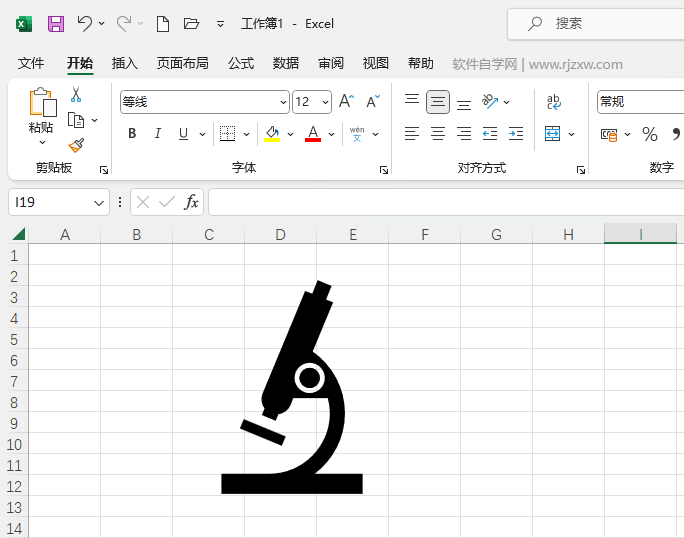Toggle Italic formatting
Image resolution: width=684 pixels, height=538 pixels.
tap(157, 134)
